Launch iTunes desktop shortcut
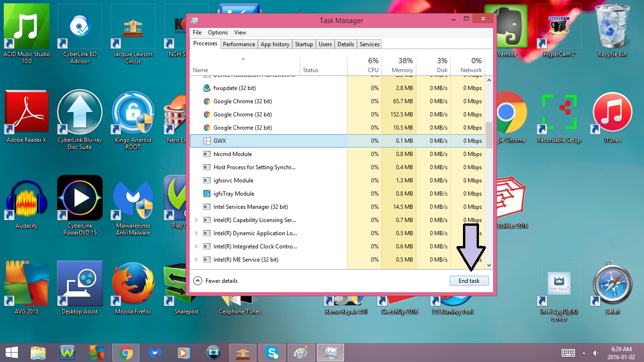This screenshot has width=644, height=362. [x=612, y=117]
